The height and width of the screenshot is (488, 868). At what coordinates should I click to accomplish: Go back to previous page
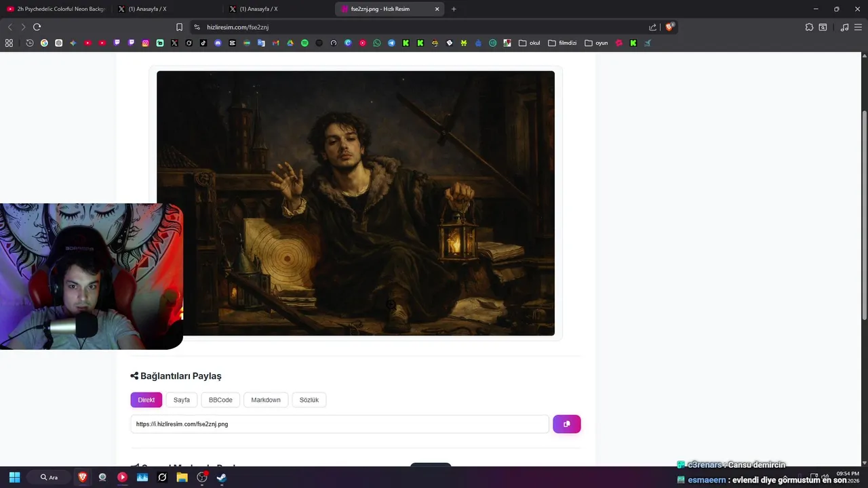click(x=9, y=27)
